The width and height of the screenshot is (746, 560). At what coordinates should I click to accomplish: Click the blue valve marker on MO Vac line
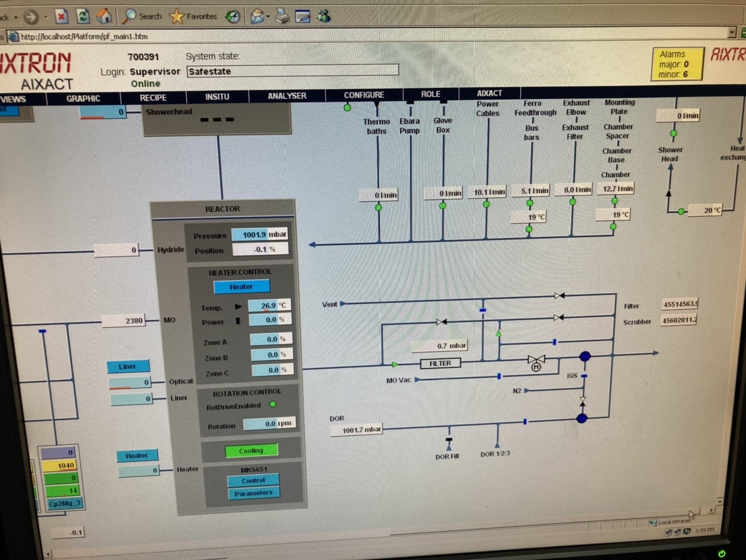pyautogui.click(x=499, y=377)
